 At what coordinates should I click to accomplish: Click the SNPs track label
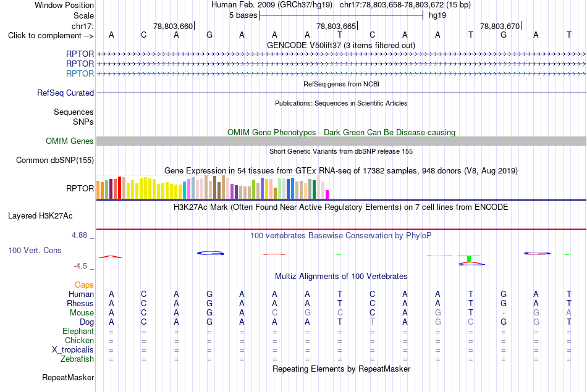pos(83,122)
